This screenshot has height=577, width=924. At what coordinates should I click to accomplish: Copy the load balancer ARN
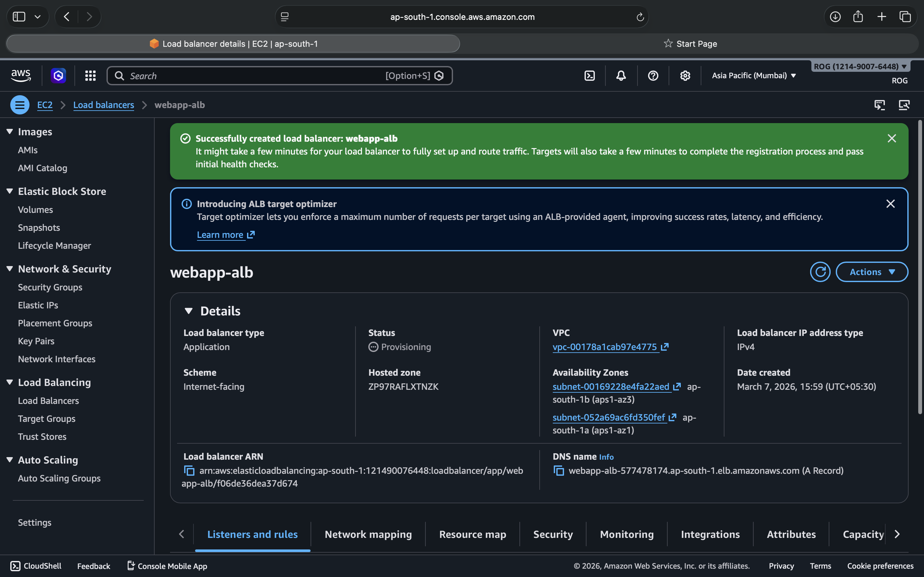click(x=189, y=471)
